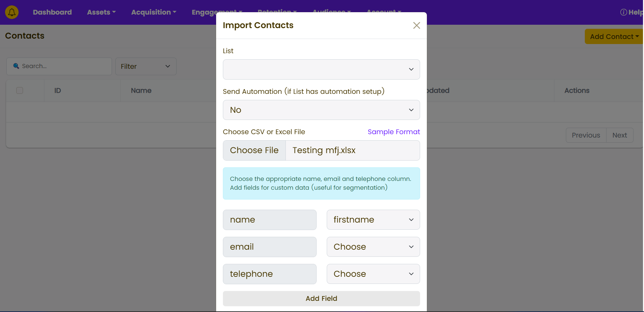
Task: Open the Dashboard menu item
Action: click(52, 12)
